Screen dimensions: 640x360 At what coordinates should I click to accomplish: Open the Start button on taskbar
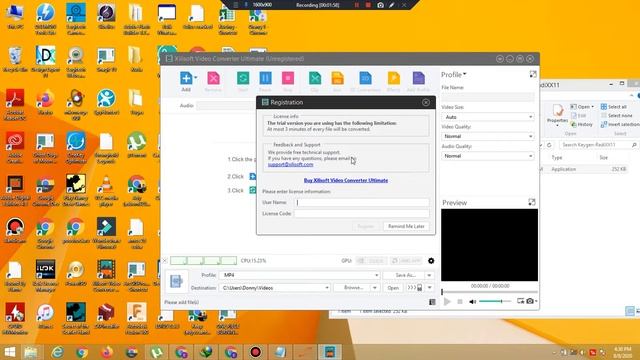point(9,352)
